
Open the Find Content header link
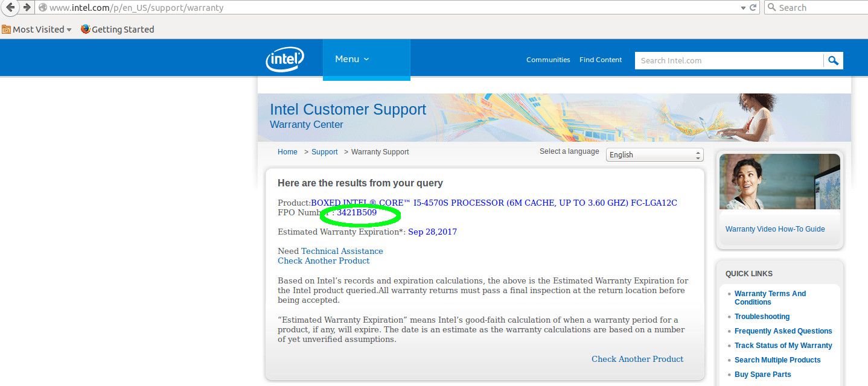tap(601, 60)
